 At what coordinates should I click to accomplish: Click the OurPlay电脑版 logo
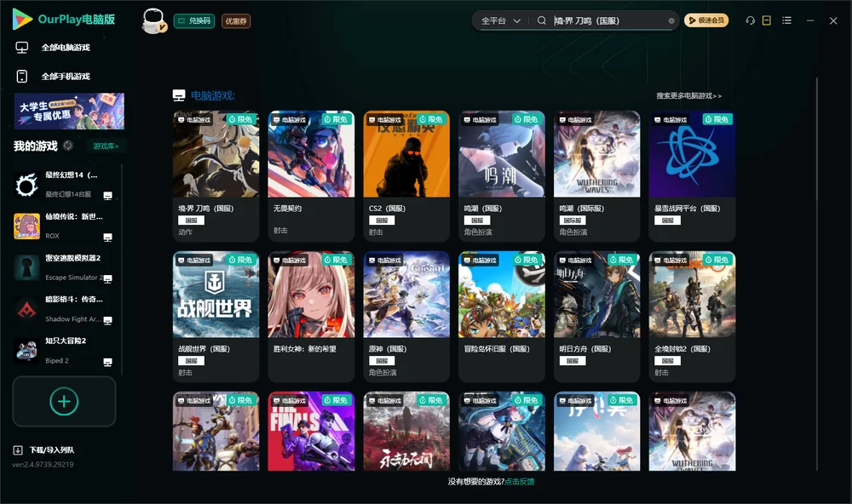pyautogui.click(x=64, y=19)
